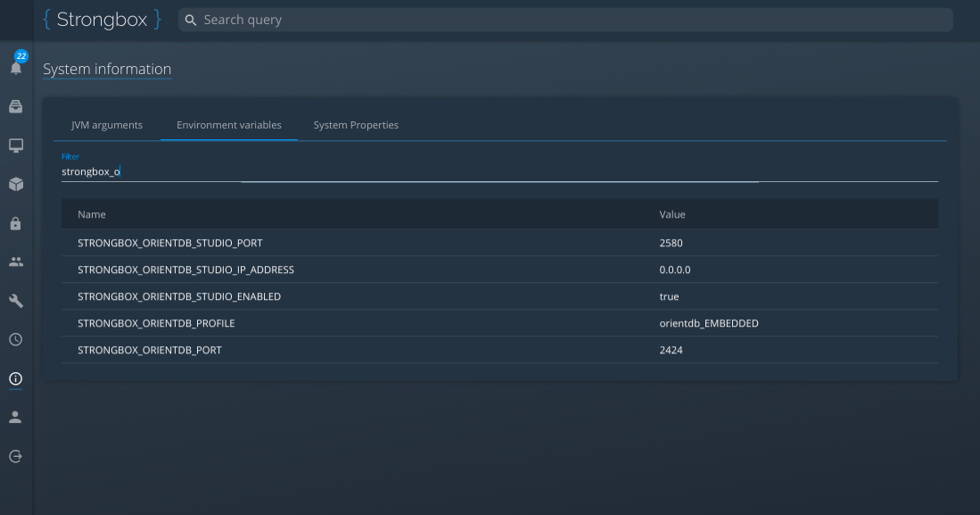The width and height of the screenshot is (980, 515).
Task: Switch to the JVM arguments tab
Action: tap(107, 125)
